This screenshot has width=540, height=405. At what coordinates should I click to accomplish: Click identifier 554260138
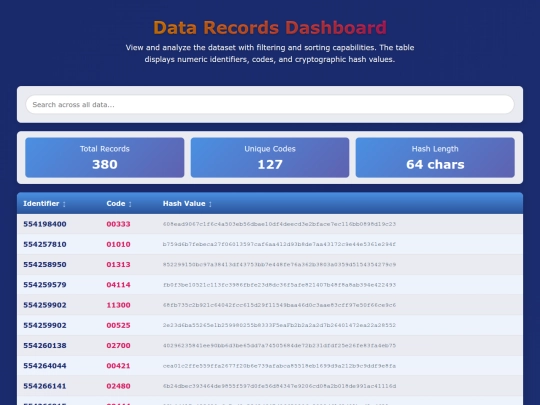(45, 346)
